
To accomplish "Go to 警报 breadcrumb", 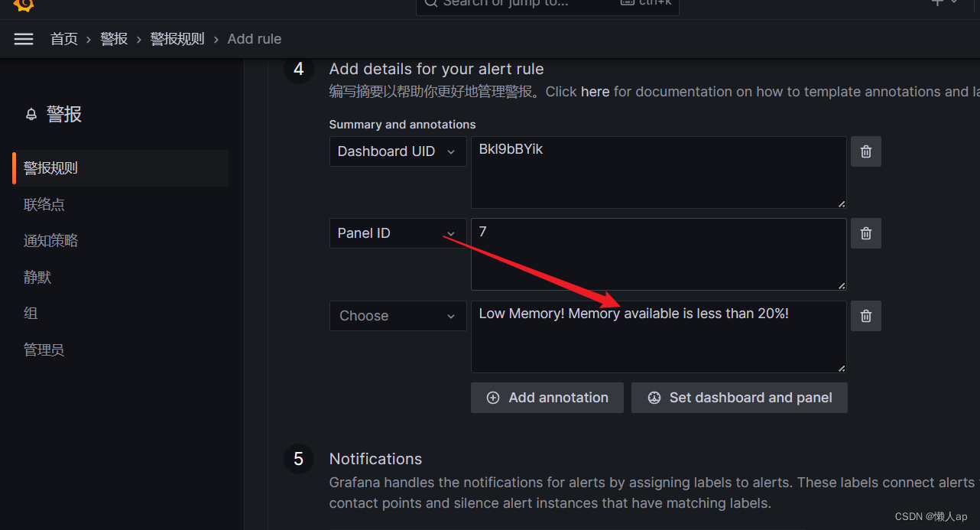I will click(x=114, y=39).
